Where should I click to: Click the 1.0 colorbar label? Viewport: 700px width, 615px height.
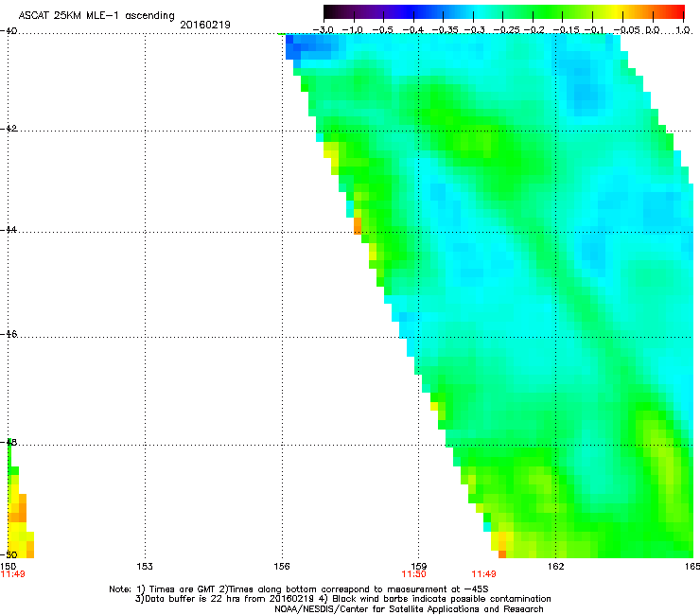tap(683, 30)
